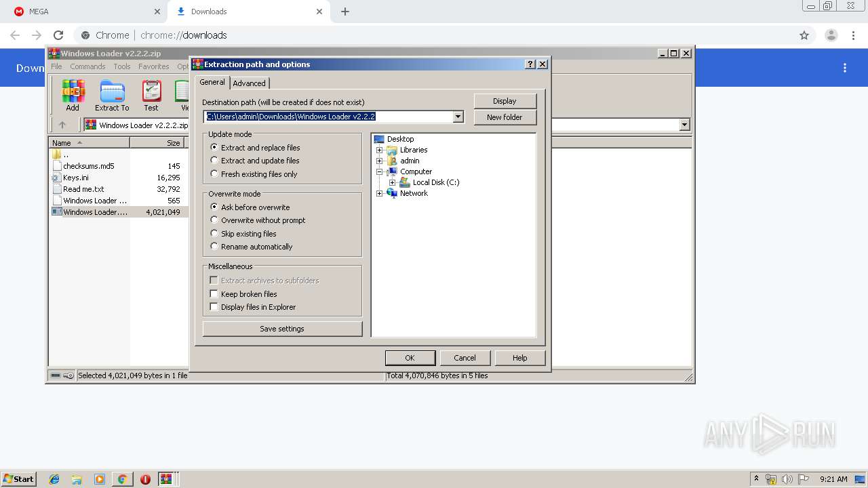Click the help '?' button in dialog title bar
868x488 pixels.
[x=530, y=64]
